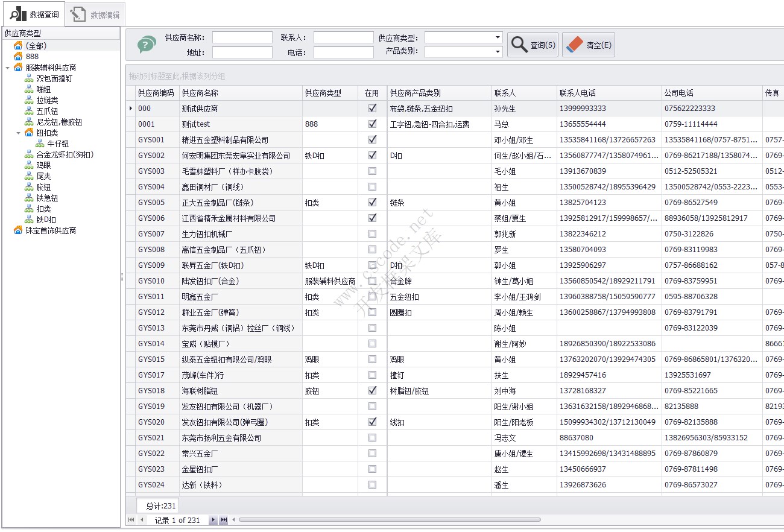Click the horizontal scrollbar thumb under the grid
This screenshot has height=532, width=784.
click(x=390, y=520)
